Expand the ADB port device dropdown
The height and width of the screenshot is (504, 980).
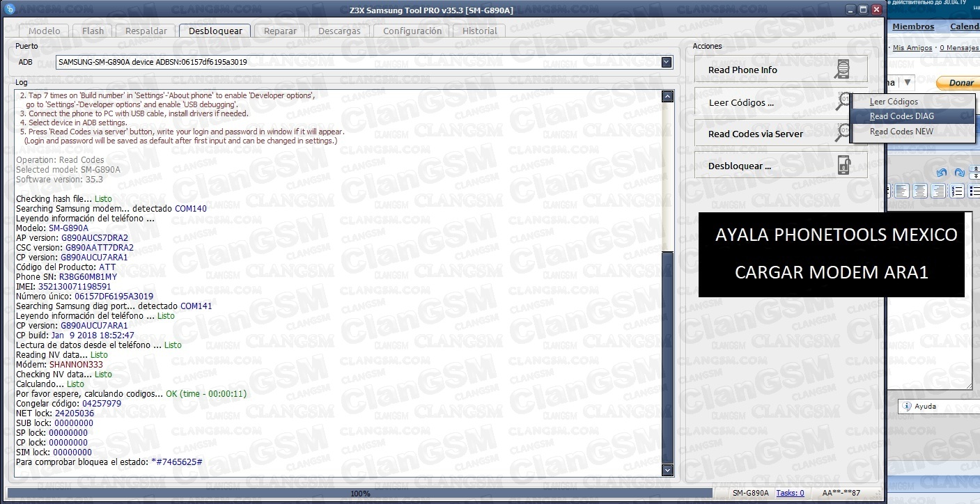click(667, 62)
